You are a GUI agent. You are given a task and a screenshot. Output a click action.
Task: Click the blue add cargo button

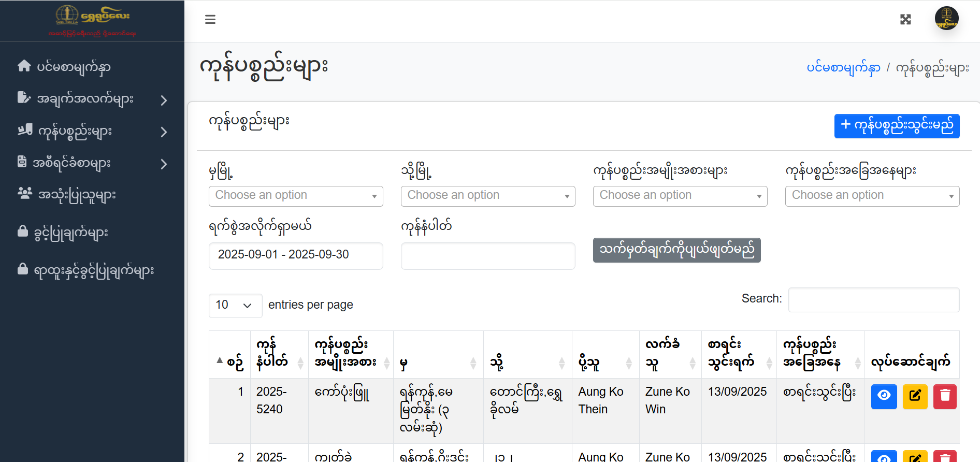point(897,126)
